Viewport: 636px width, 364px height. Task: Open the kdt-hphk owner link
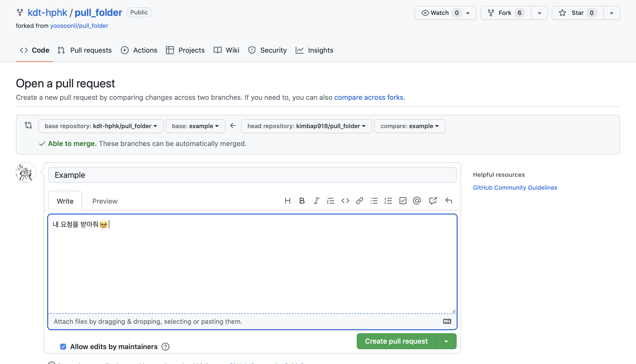click(x=47, y=12)
